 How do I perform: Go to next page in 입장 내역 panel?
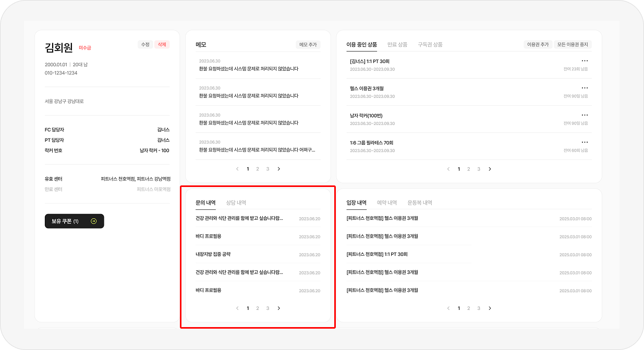[490, 308]
